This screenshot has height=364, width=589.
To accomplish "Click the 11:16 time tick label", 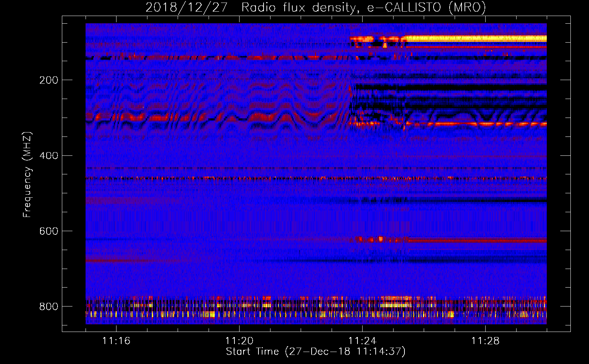I will tap(116, 341).
